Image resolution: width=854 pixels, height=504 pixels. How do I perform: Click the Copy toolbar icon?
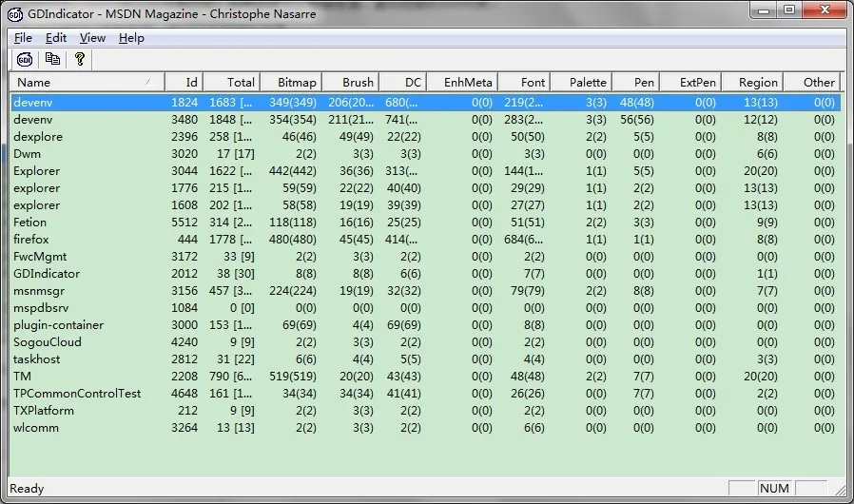53,59
